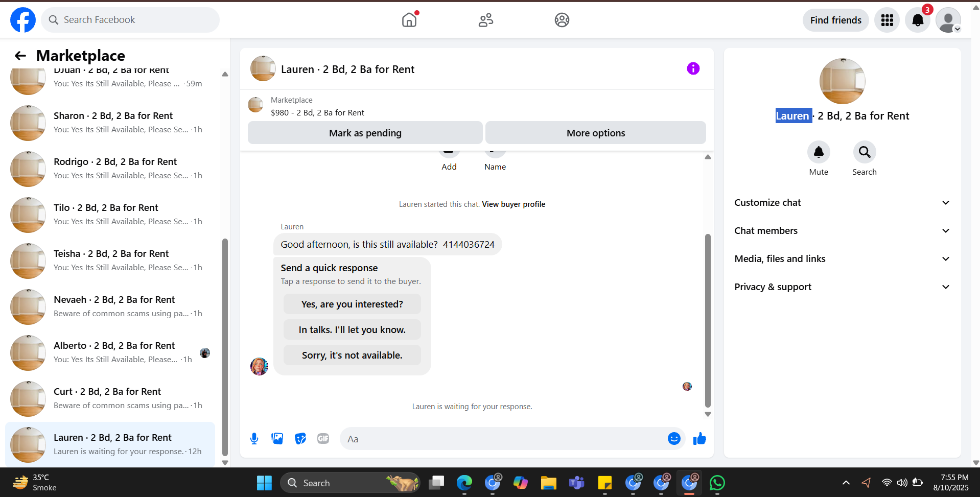Open File Explorer from the taskbar
This screenshot has height=497, width=980.
point(549,483)
